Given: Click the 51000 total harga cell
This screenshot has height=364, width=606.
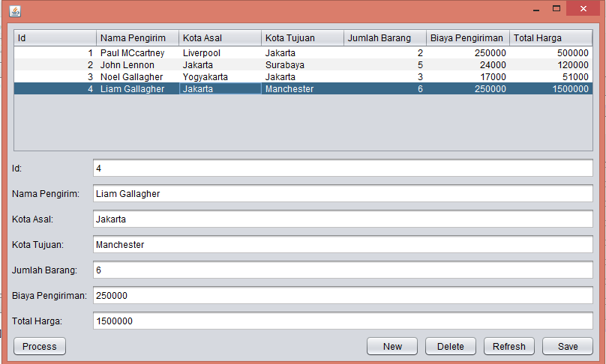Looking at the screenshot, I should tap(550, 76).
